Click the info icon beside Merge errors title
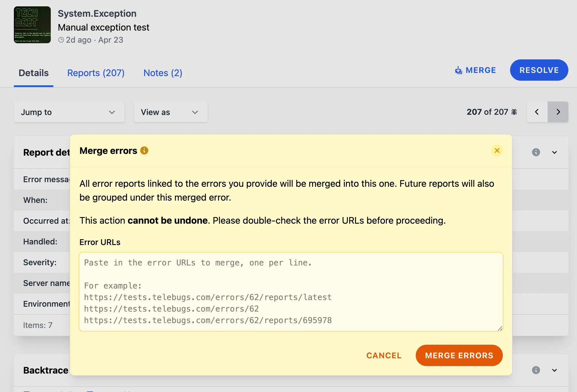Screen dimensions: 577x392 tap(144, 150)
